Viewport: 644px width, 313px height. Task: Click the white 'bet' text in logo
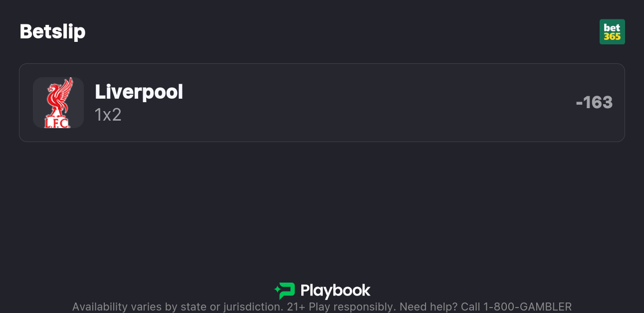[612, 27]
